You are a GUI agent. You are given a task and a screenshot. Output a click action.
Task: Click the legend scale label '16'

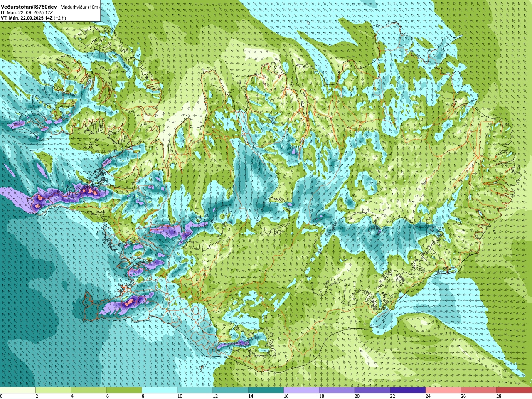coord(286,396)
